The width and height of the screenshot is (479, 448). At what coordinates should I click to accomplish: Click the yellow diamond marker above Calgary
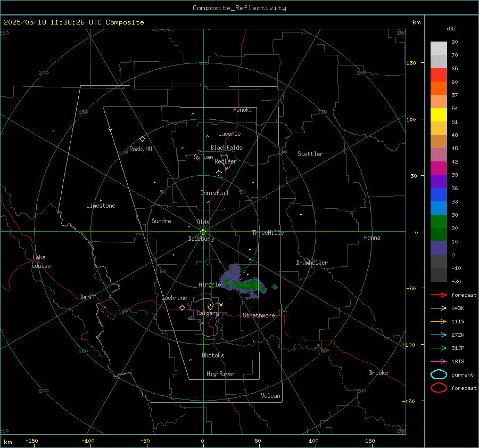point(210,307)
